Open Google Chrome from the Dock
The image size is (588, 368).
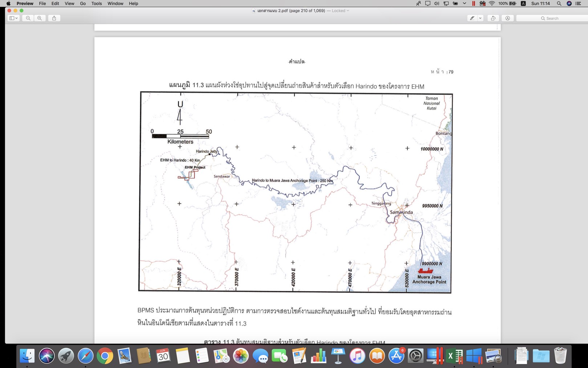coord(105,356)
